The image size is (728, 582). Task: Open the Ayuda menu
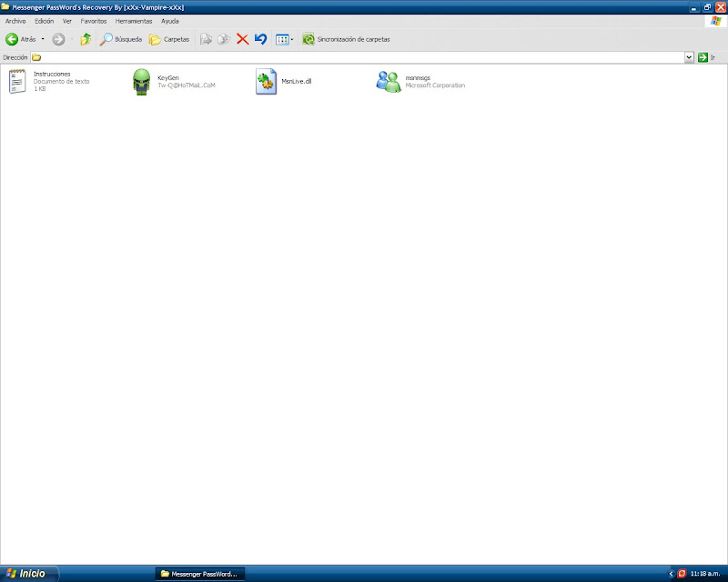170,21
